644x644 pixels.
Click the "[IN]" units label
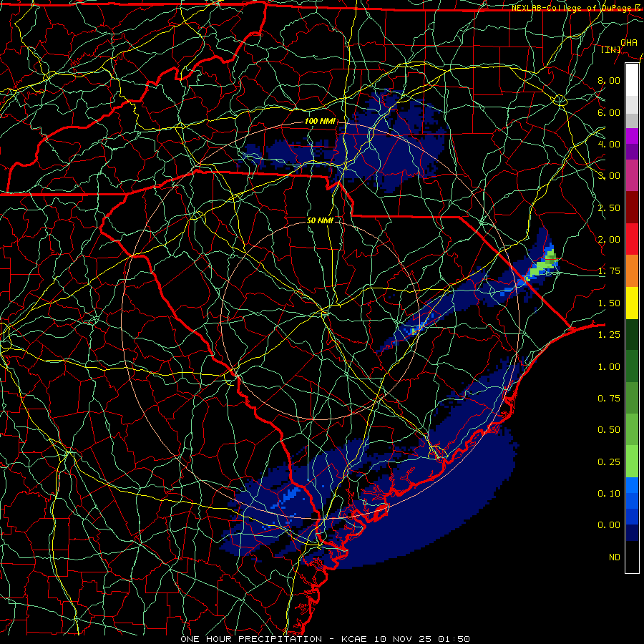point(611,49)
